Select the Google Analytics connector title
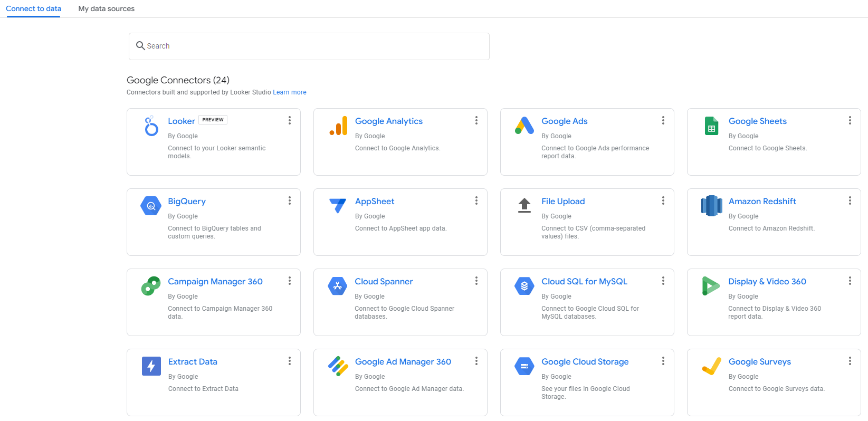This screenshot has width=868, height=421. [x=389, y=121]
